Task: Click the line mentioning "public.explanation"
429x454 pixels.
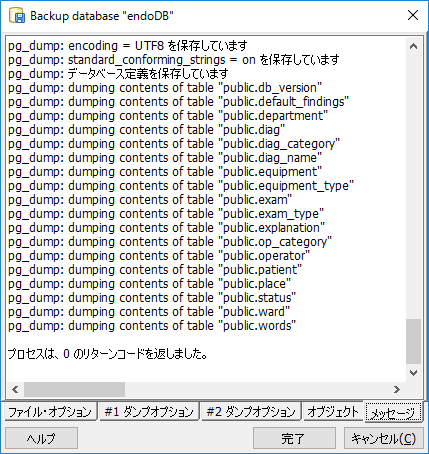Action: pyautogui.click(x=167, y=228)
